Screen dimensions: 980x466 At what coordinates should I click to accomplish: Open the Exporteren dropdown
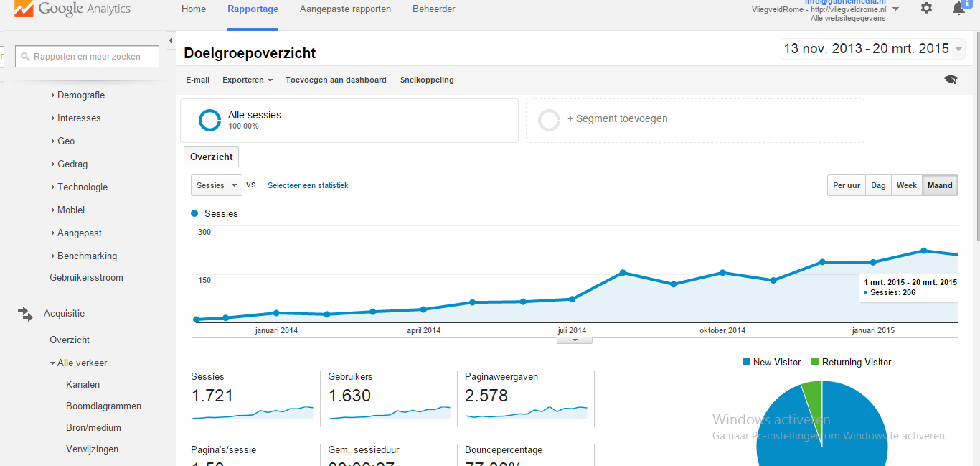(x=247, y=80)
